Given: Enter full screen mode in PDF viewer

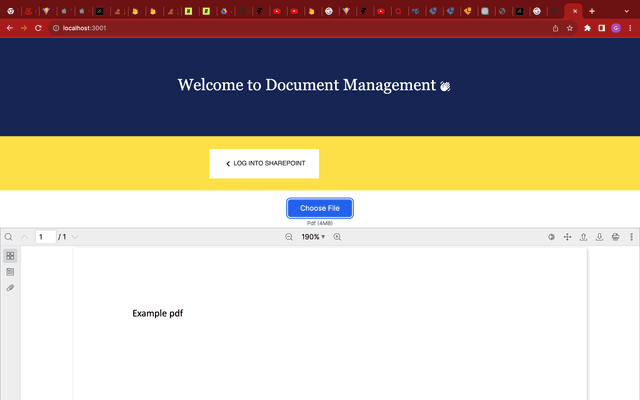Looking at the screenshot, I should pyautogui.click(x=567, y=237).
